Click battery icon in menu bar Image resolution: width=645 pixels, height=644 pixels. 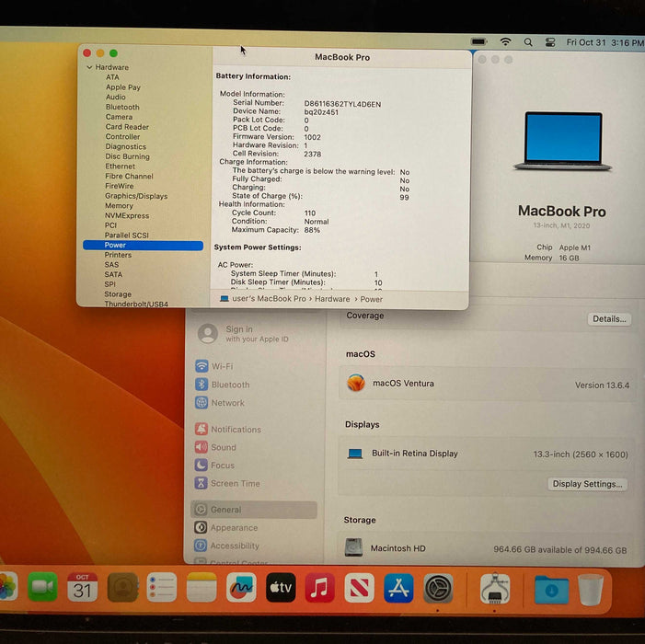[x=478, y=41]
